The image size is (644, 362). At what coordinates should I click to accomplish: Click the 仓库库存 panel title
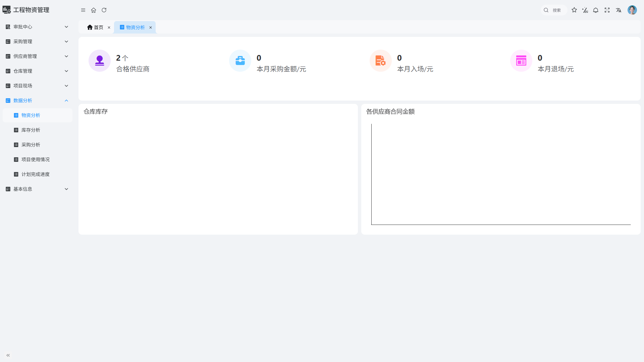point(96,112)
